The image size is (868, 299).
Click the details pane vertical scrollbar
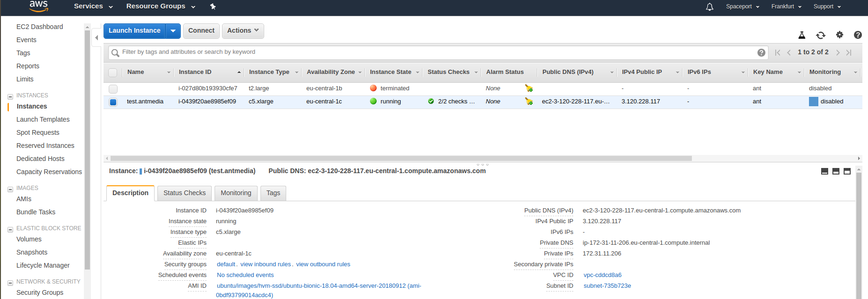click(x=859, y=236)
